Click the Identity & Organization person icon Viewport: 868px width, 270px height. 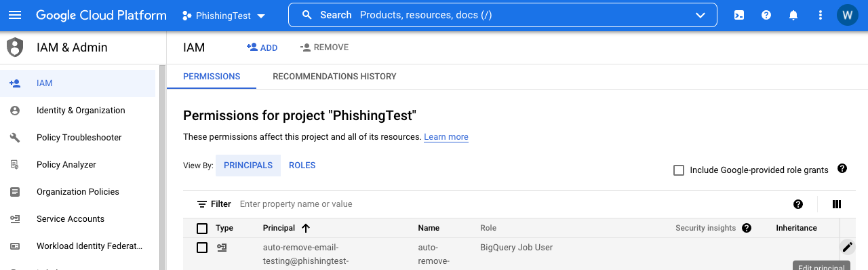[15, 111]
